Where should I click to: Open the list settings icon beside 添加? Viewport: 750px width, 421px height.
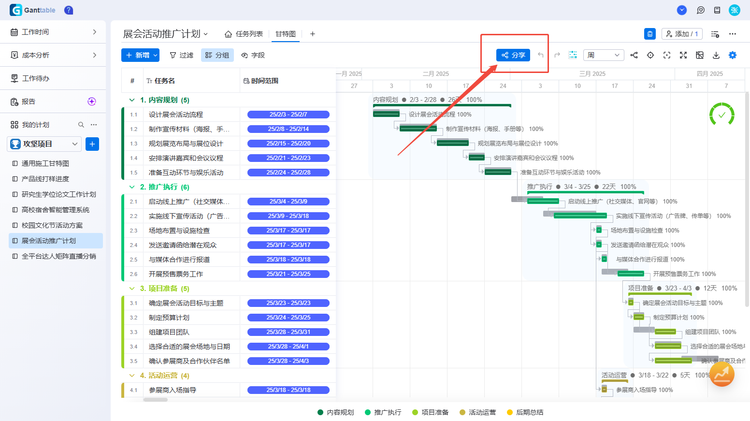point(715,34)
